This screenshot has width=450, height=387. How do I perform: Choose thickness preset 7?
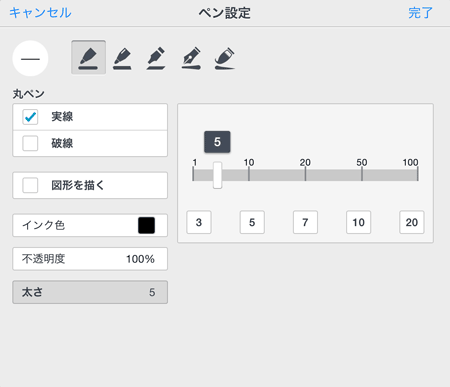(305, 222)
